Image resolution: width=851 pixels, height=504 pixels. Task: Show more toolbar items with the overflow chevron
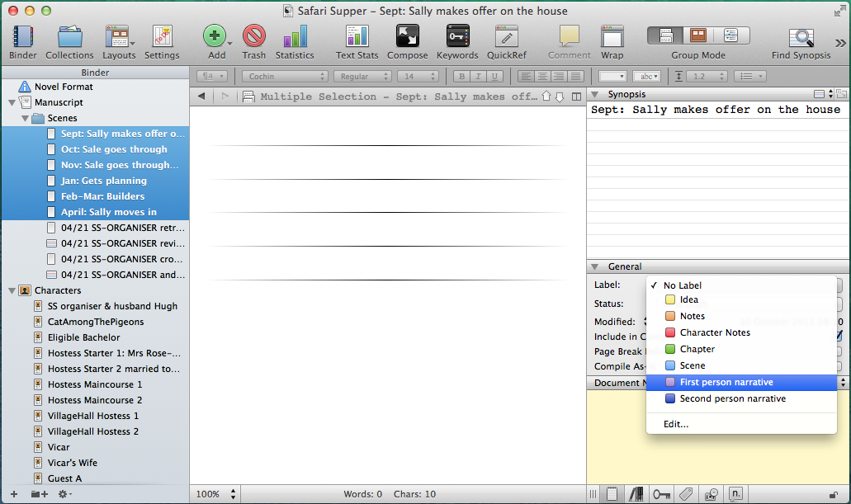tap(841, 43)
